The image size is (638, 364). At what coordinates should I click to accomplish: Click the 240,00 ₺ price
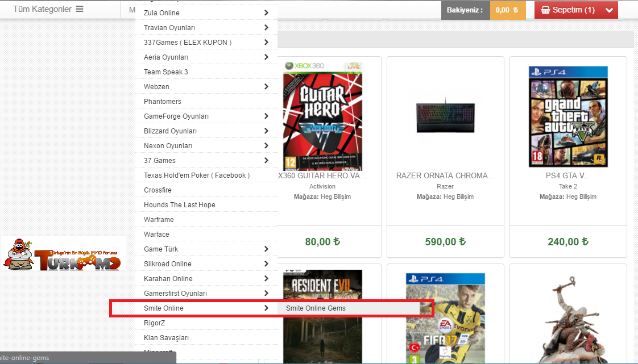tap(568, 242)
